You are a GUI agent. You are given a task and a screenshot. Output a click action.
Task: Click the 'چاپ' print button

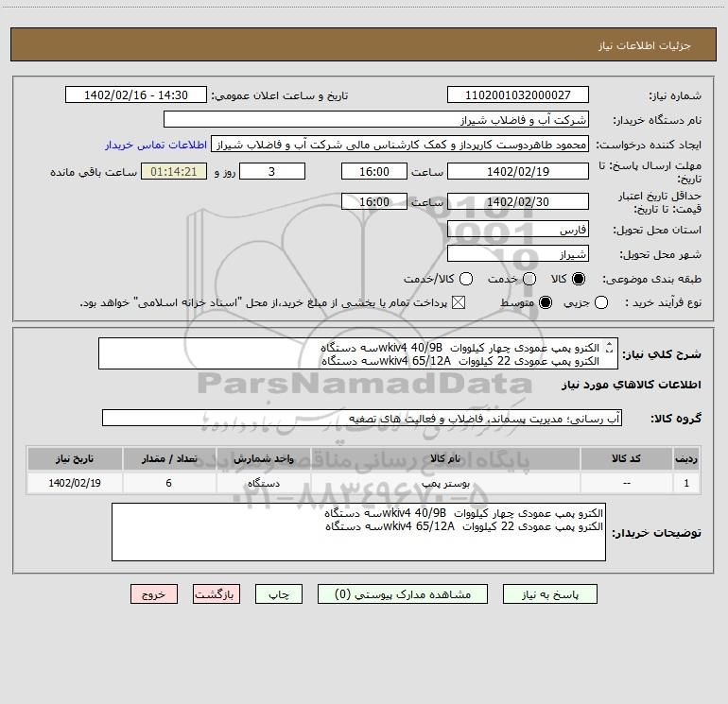279,594
